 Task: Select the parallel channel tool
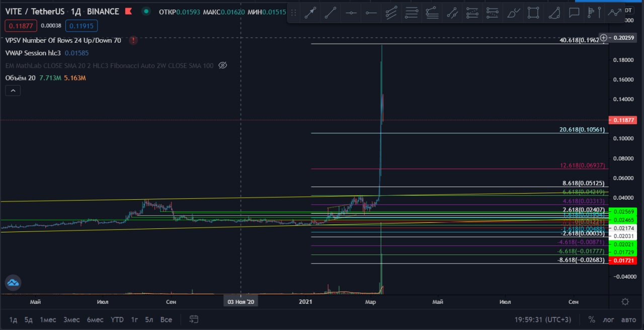(391, 14)
